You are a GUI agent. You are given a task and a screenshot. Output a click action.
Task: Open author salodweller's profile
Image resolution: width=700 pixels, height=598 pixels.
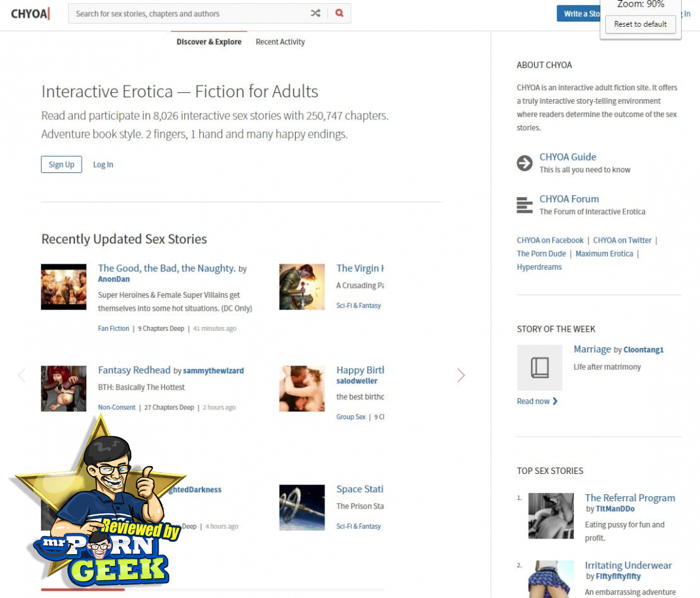point(357,381)
